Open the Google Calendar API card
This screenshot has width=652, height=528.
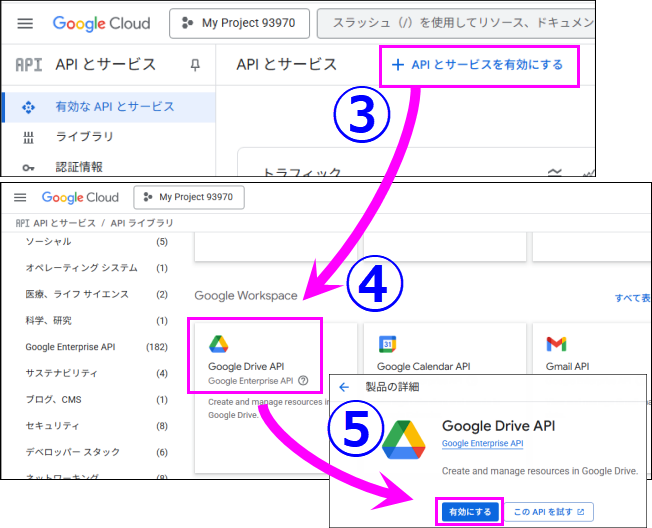tap(423, 366)
